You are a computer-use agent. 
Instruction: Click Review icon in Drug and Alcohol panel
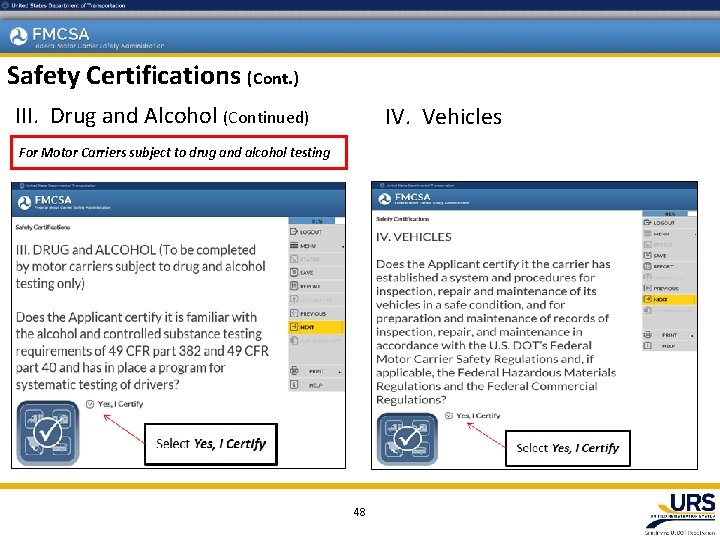click(294, 286)
